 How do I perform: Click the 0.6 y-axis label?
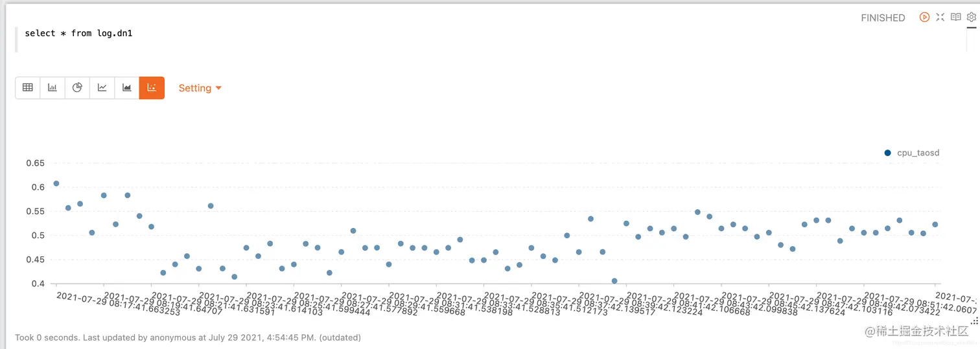coord(38,187)
